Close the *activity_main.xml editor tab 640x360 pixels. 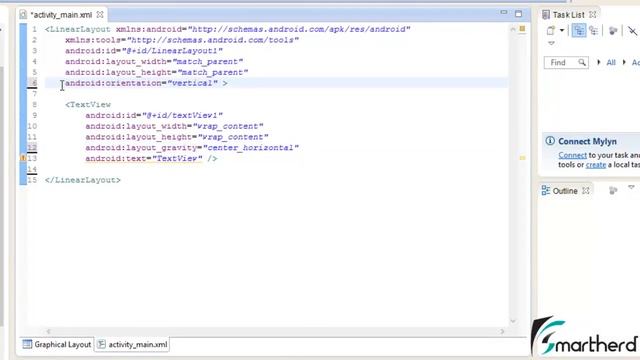coord(100,15)
